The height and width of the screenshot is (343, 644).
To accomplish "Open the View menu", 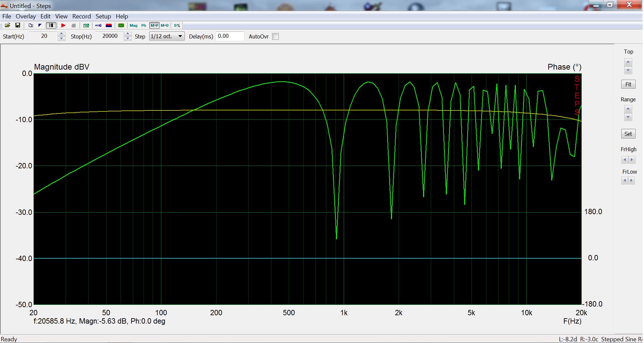I will 61,16.
